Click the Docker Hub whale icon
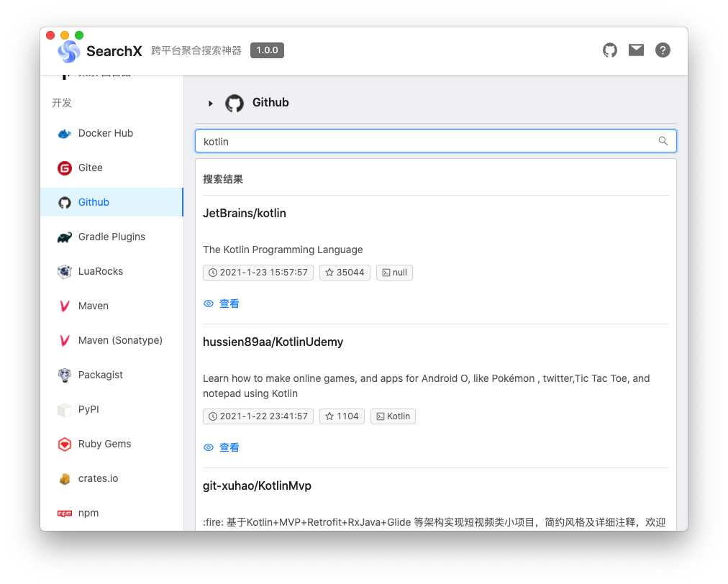This screenshot has width=728, height=584. [x=65, y=134]
